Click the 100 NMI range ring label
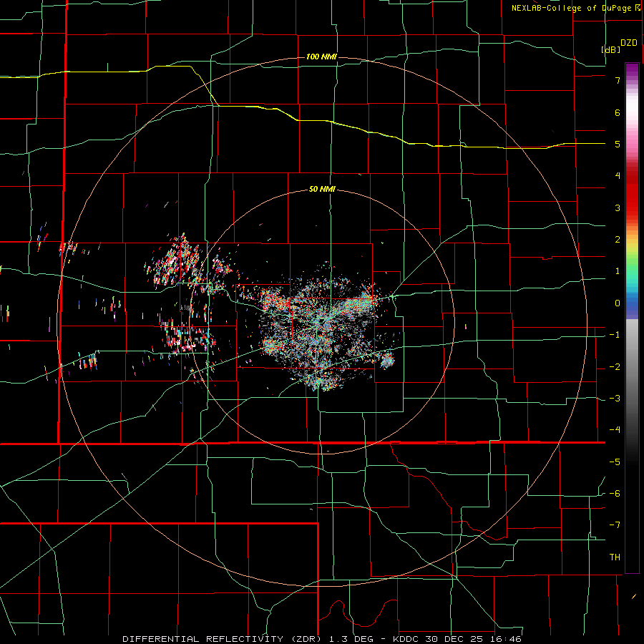Image resolution: width=644 pixels, height=644 pixels. tap(321, 57)
